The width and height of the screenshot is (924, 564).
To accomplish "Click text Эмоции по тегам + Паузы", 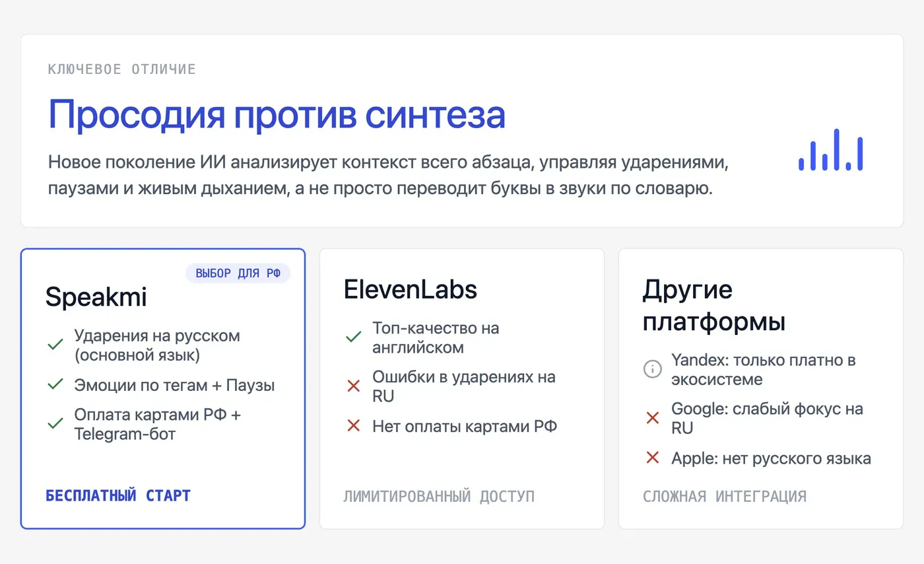I will tap(174, 385).
